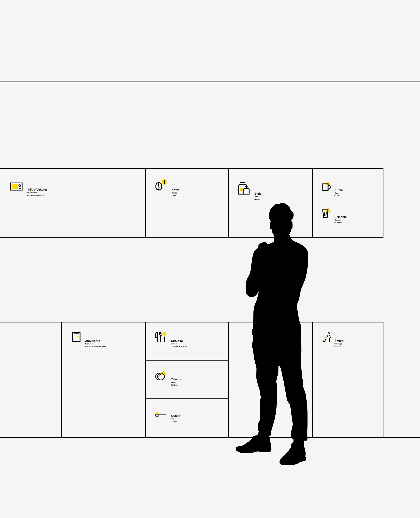Select the Kawa label
The image size is (420, 518).
(175, 190)
